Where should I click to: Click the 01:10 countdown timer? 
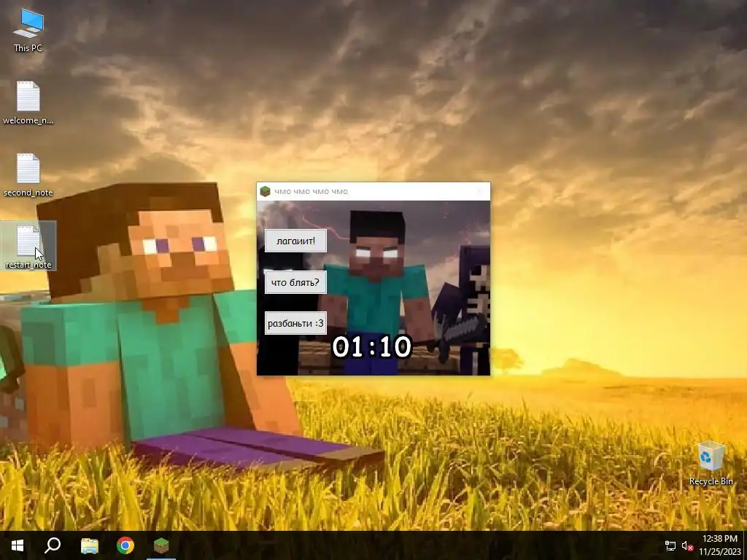tap(371, 346)
